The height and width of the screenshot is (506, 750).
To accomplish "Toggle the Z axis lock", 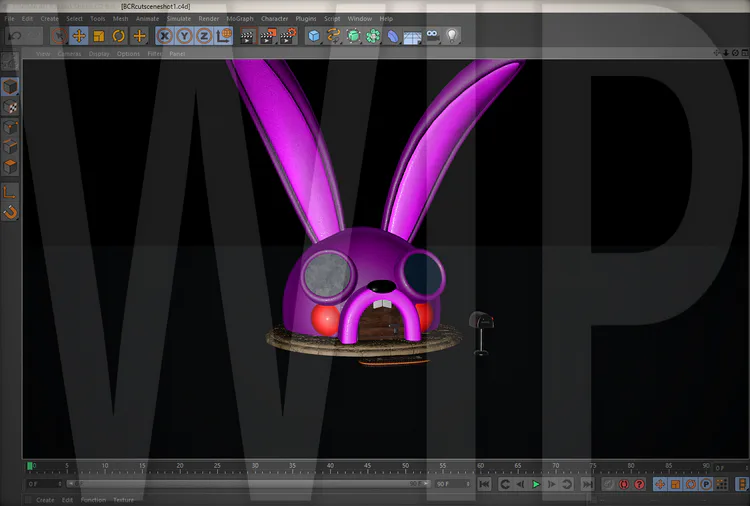I will [204, 36].
